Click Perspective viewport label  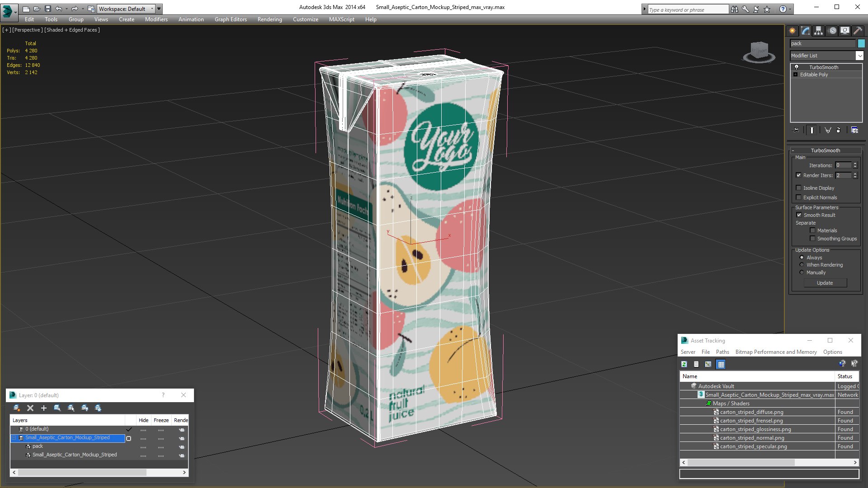(28, 30)
